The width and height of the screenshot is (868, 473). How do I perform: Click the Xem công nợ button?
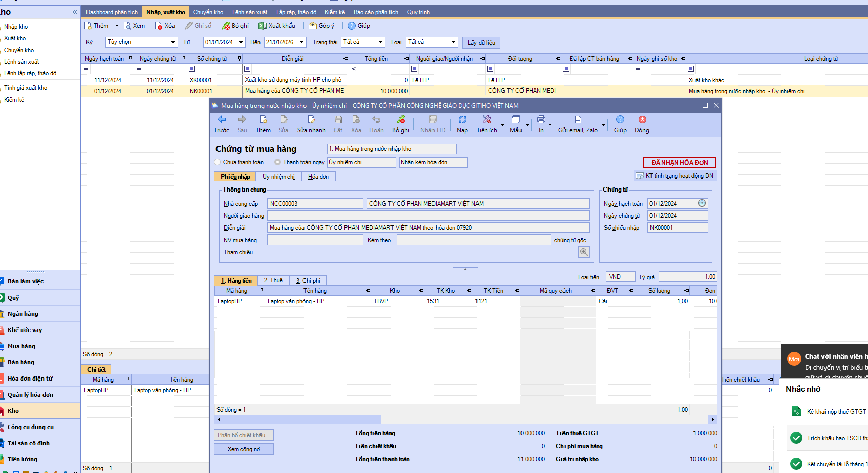(x=243, y=449)
